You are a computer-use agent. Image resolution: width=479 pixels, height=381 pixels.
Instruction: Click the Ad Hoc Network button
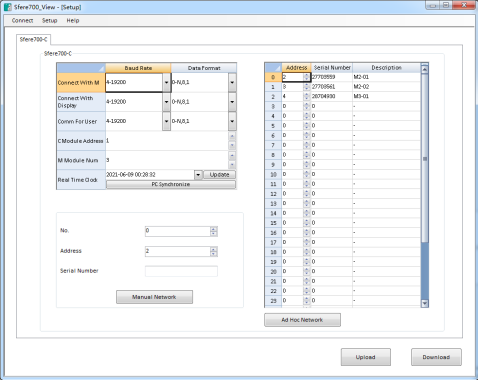[302, 320]
